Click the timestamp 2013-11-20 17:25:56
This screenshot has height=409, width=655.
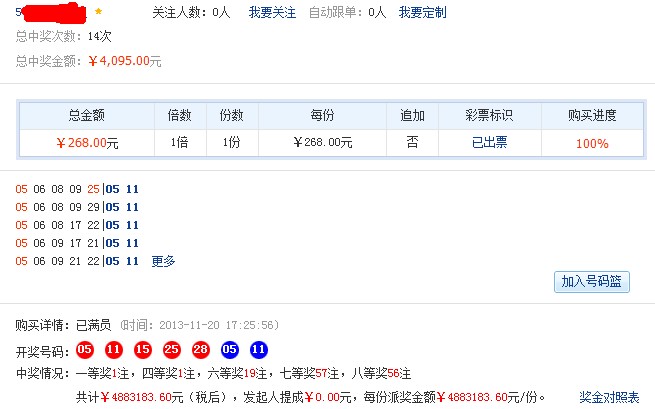click(217, 325)
